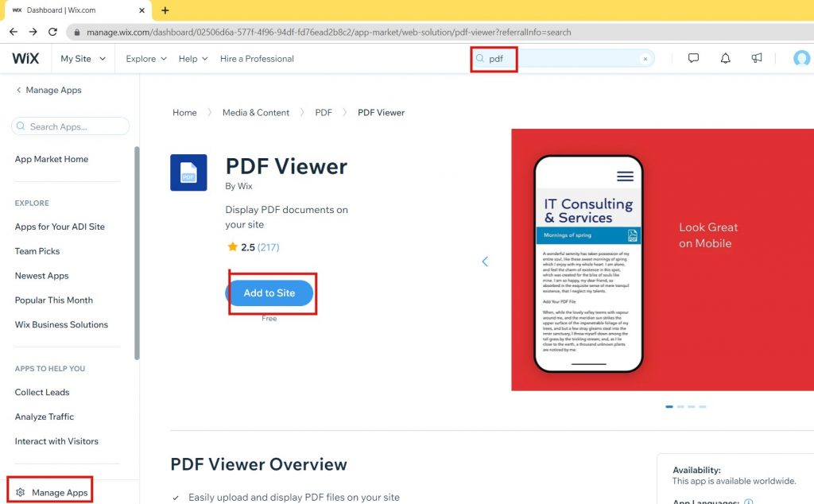This screenshot has width=814, height=504.
Task: Focus the Search Apps field
Action: 70,126
